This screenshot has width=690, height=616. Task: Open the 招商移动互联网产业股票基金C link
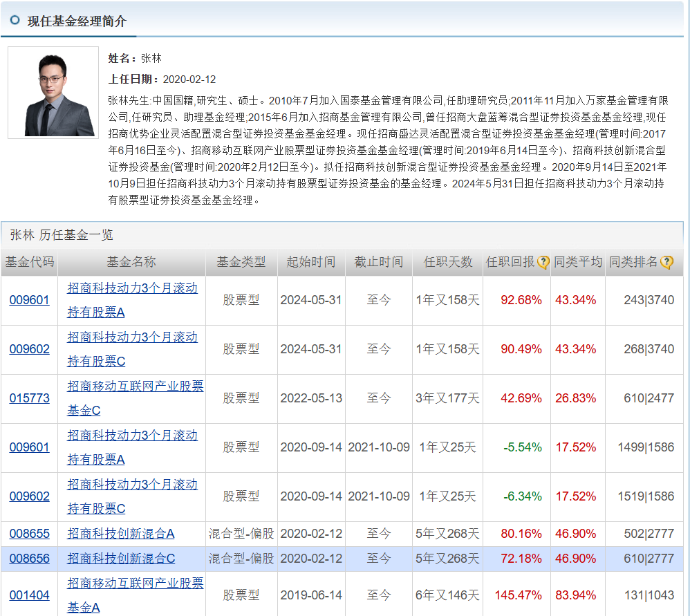(x=135, y=399)
